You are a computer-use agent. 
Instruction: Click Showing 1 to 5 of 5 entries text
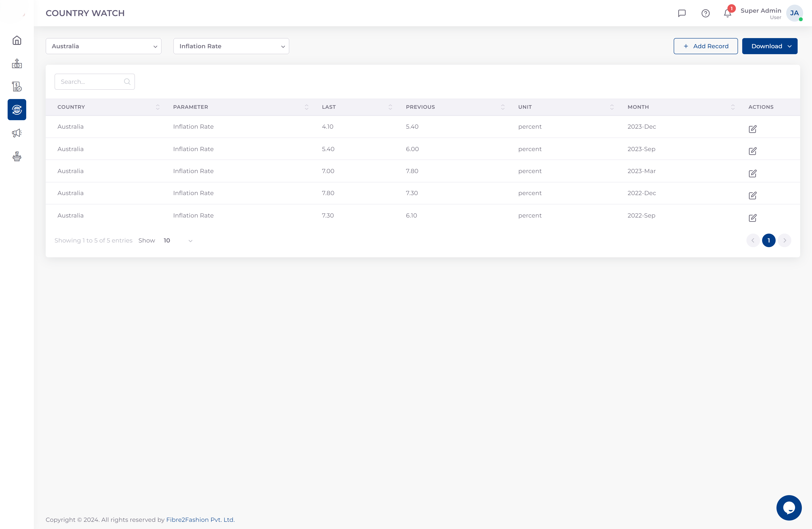(x=93, y=240)
